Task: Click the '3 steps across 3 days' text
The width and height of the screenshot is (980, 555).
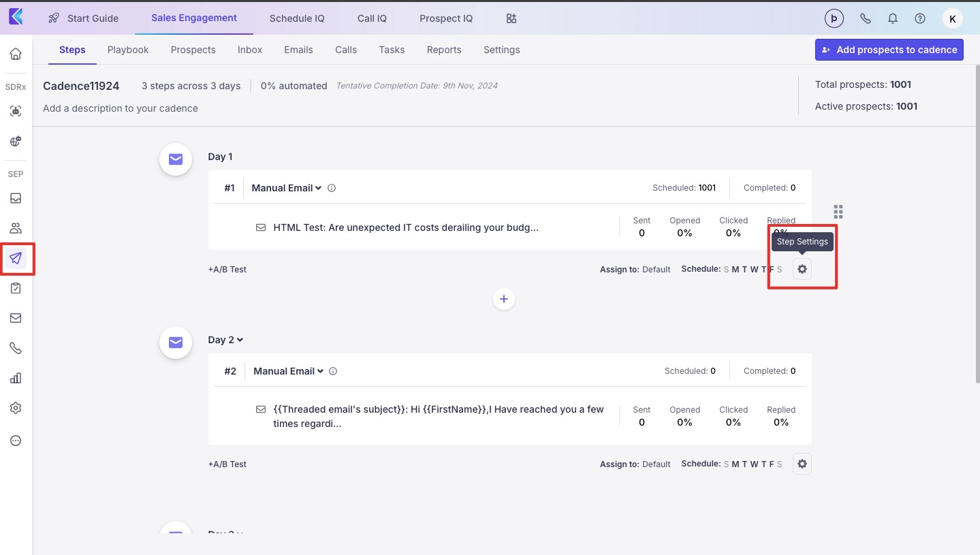Action: coord(191,86)
